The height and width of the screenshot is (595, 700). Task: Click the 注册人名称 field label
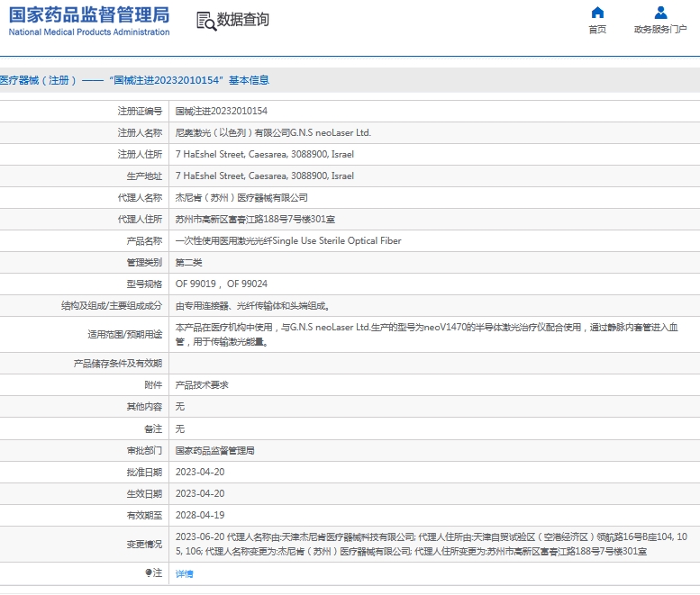point(140,133)
